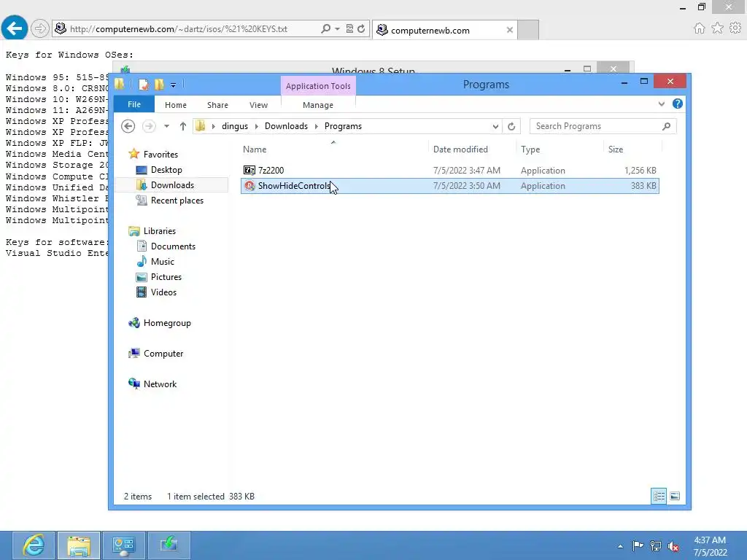Click the search icon in IE address bar

tap(326, 28)
